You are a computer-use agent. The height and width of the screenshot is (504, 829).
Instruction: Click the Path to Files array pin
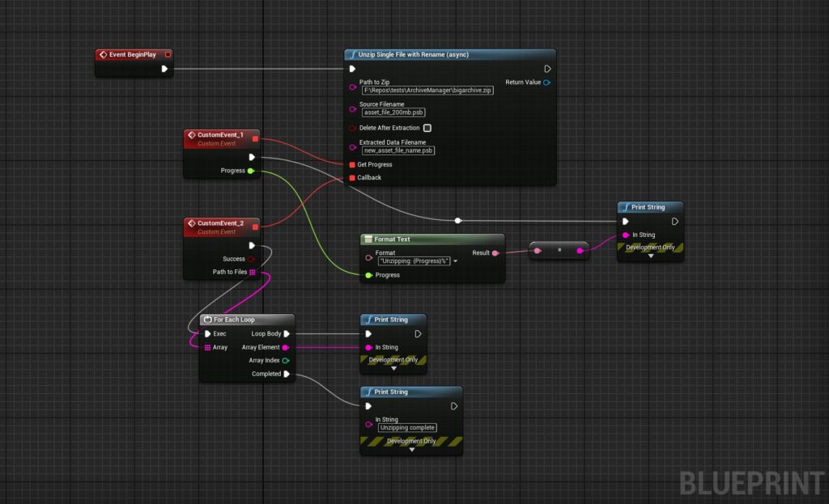tap(252, 272)
